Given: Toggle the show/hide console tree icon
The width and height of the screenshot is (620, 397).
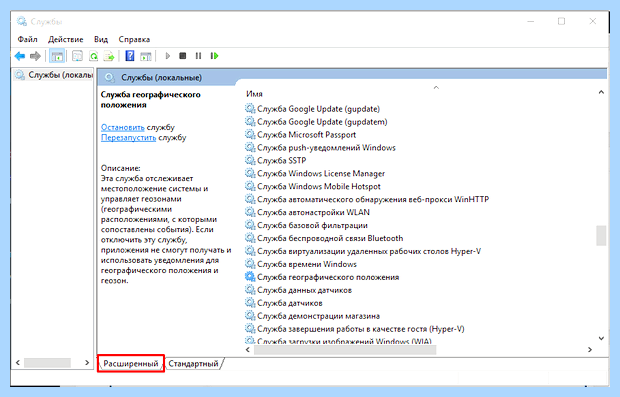Looking at the screenshot, I should point(57,56).
